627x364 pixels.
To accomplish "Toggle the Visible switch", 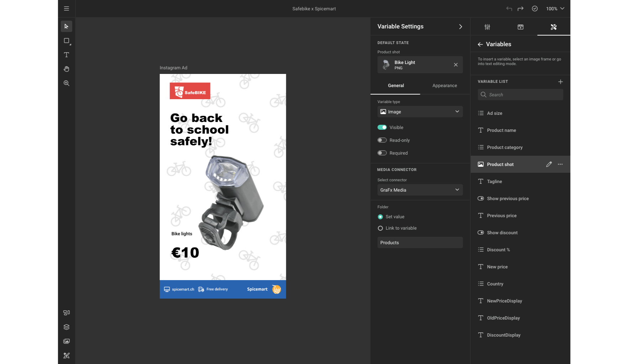I will 382,127.
